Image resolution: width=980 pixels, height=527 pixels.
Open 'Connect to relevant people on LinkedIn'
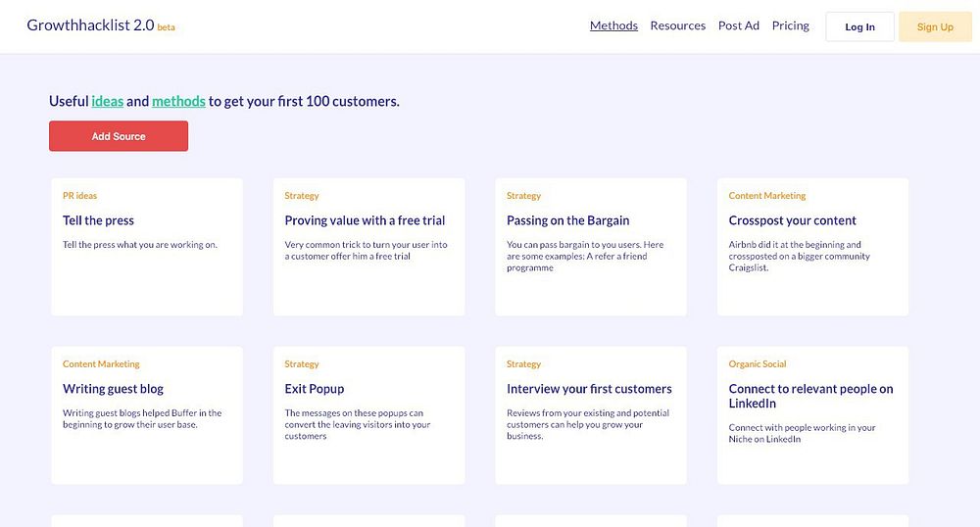[x=810, y=396]
